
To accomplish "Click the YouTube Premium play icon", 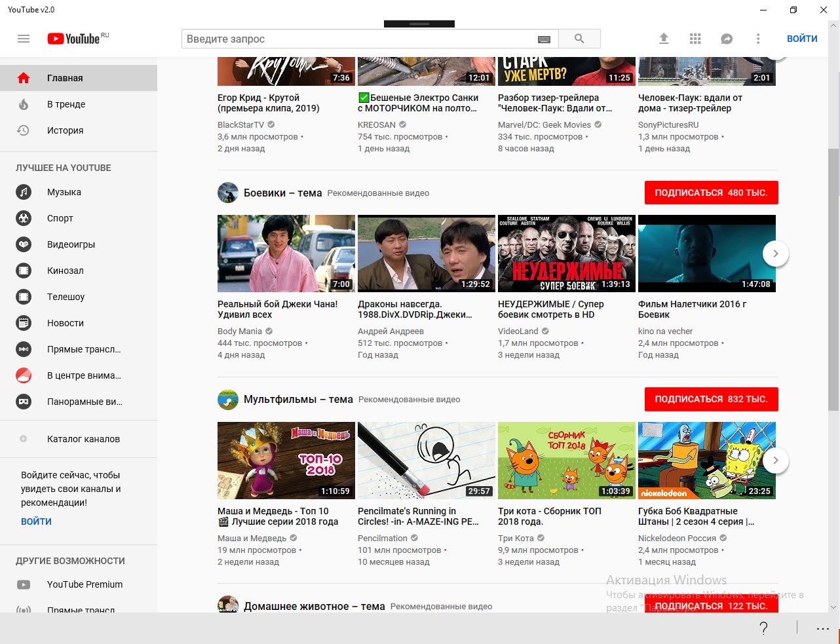I will point(24,584).
